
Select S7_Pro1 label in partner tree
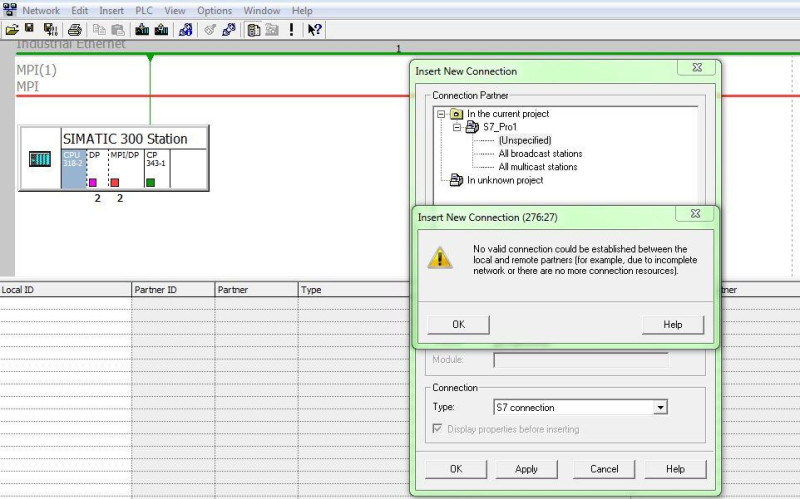pos(500,127)
